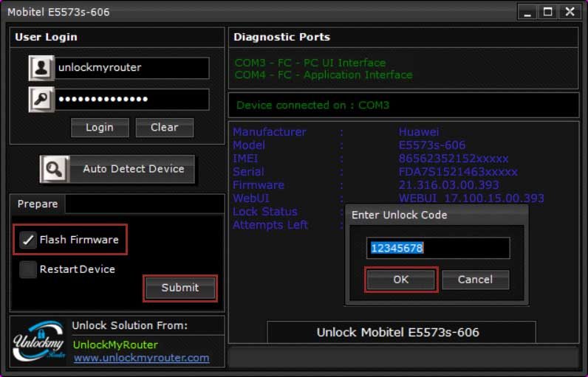Click the WebUI value WEBUI_17.100.15.00.393
Image resolution: width=588 pixels, height=377 pixels.
471,198
